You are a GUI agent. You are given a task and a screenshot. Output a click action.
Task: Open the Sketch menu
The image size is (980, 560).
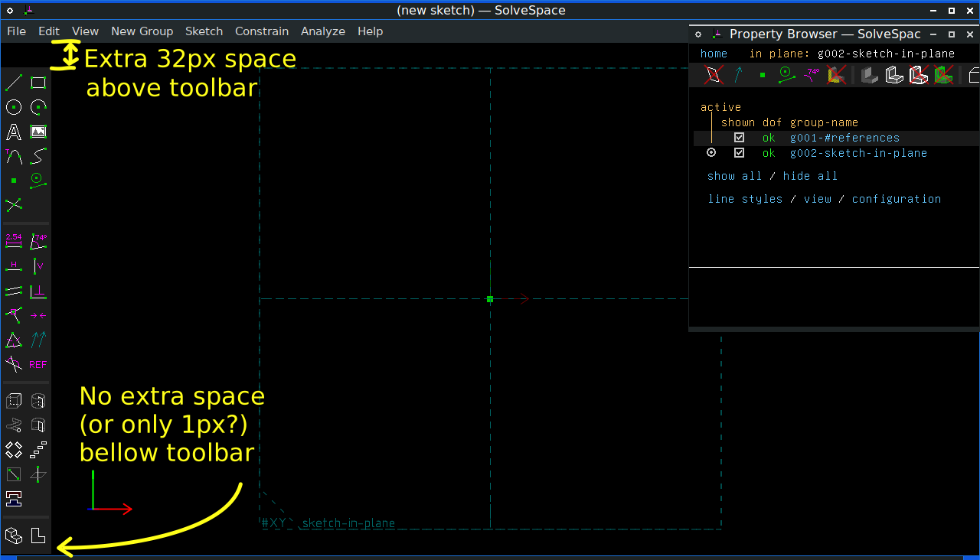204,31
